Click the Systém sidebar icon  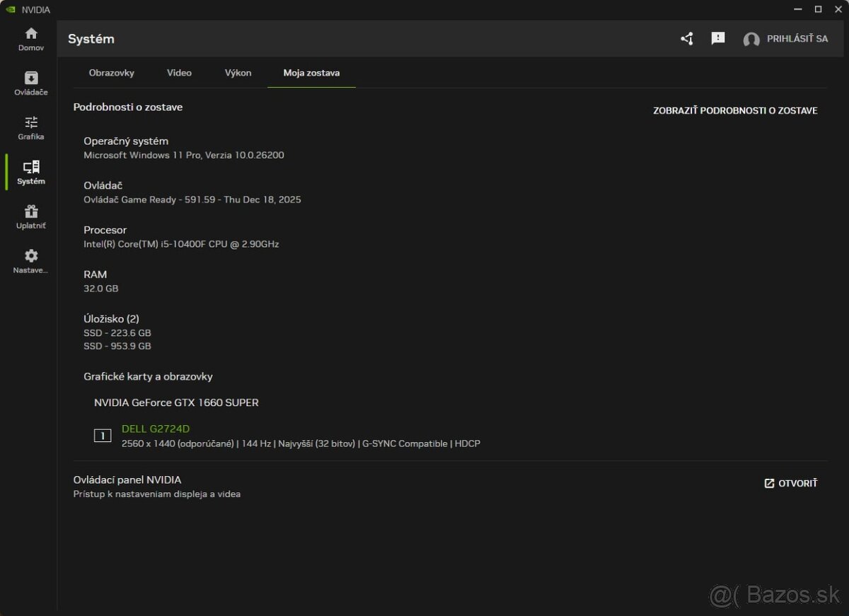click(x=31, y=167)
